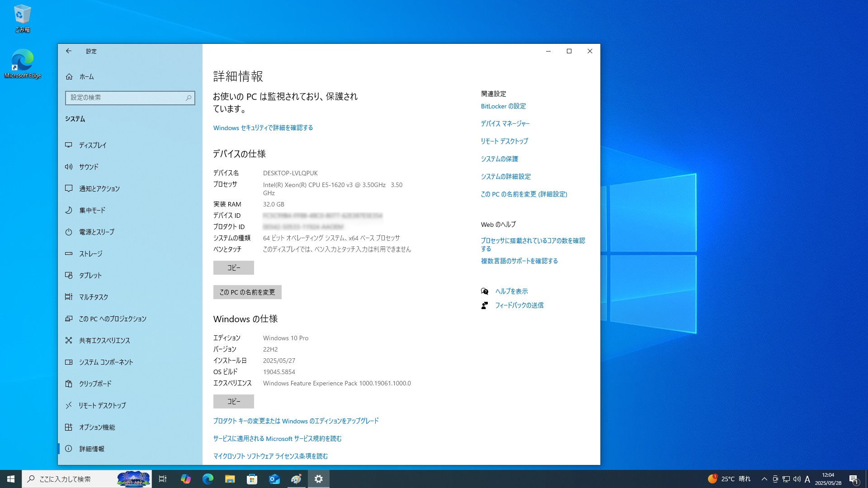Click the taskbar search box
The image size is (868, 488).
87,479
